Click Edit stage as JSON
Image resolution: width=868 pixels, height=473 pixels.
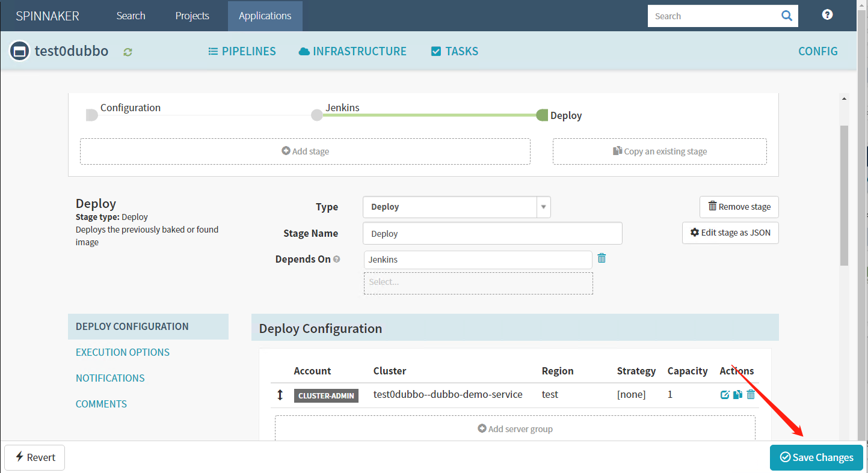730,233
